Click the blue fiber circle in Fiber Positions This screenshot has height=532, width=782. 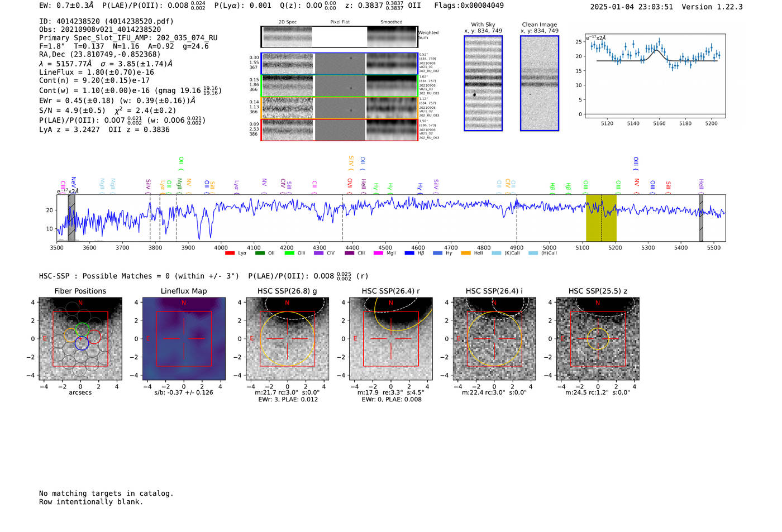82,343
